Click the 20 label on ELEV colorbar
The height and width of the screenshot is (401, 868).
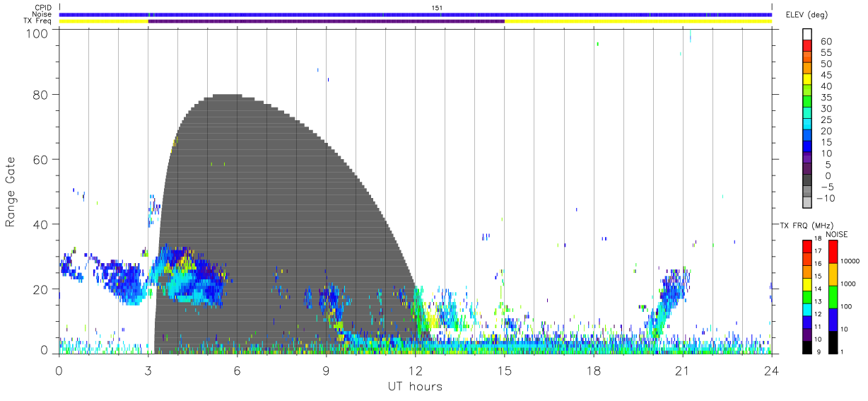pyautogui.click(x=826, y=131)
